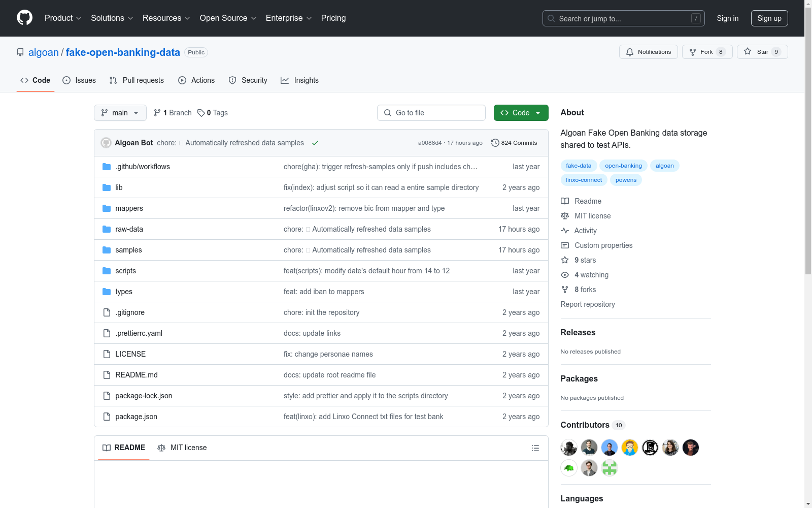
Task: Open the package-lock.json file
Action: click(x=144, y=396)
